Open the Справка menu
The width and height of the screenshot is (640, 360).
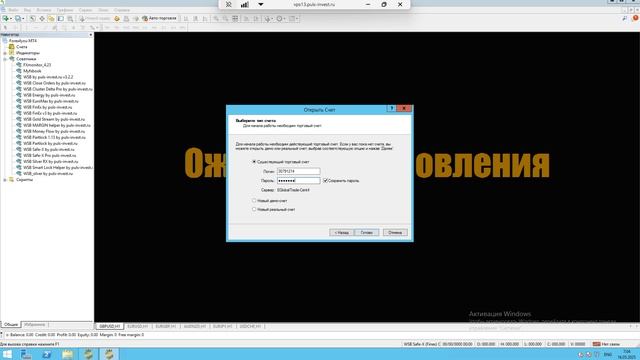coord(122,10)
